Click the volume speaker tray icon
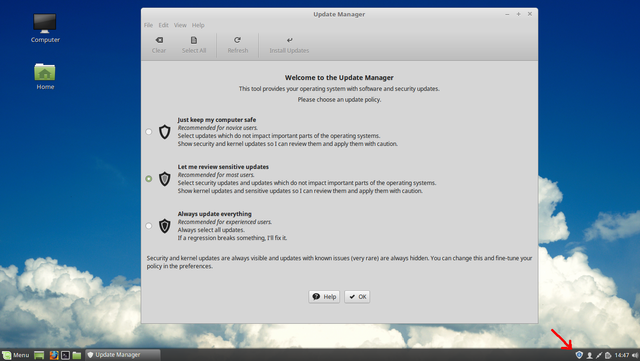The width and height of the screenshot is (640, 361). [x=635, y=355]
